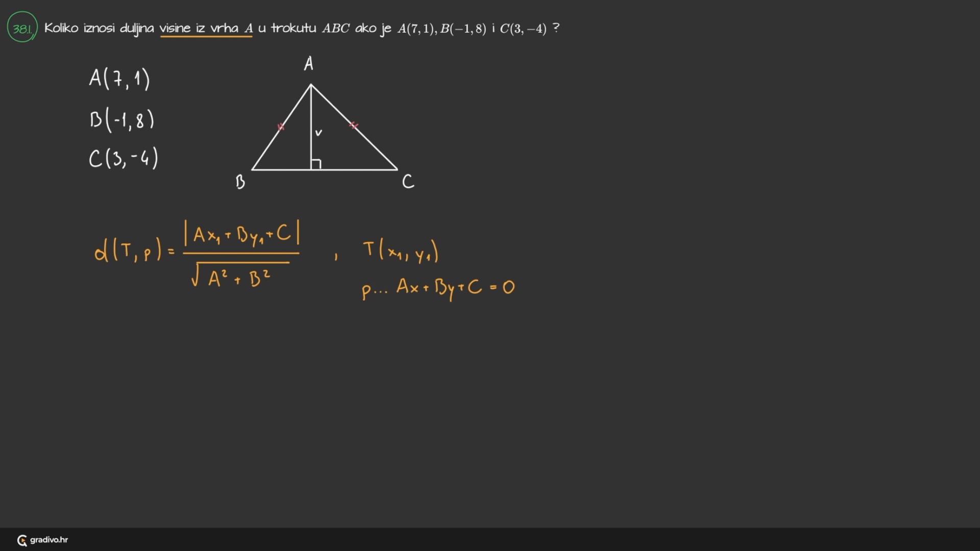Screen dimensions: 980x551
Task: Click the red tick mark on side AB
Action: pos(280,127)
